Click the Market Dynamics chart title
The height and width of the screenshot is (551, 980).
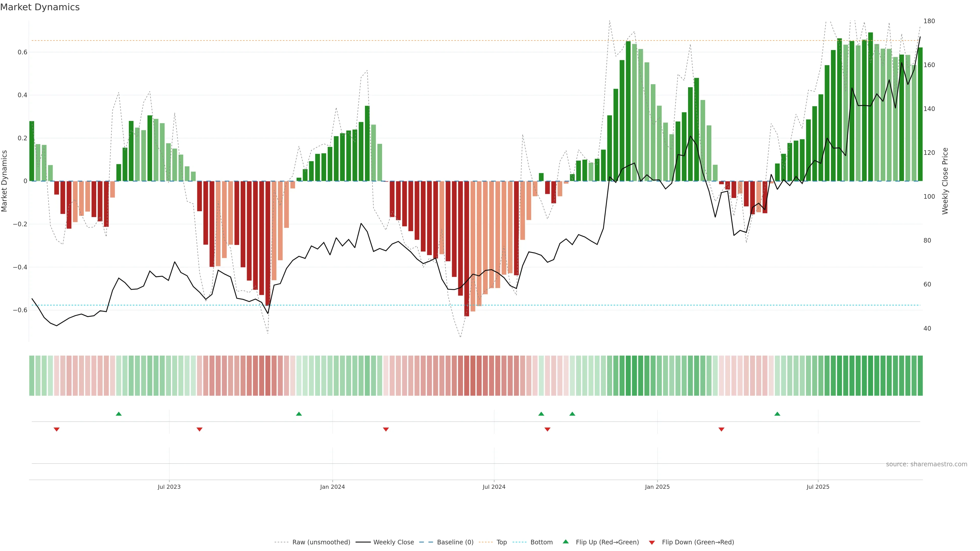point(40,7)
